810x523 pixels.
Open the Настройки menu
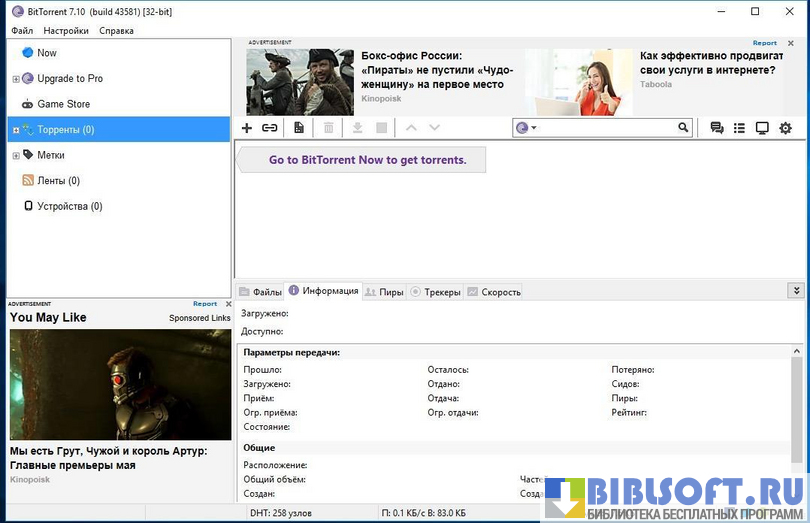point(66,31)
